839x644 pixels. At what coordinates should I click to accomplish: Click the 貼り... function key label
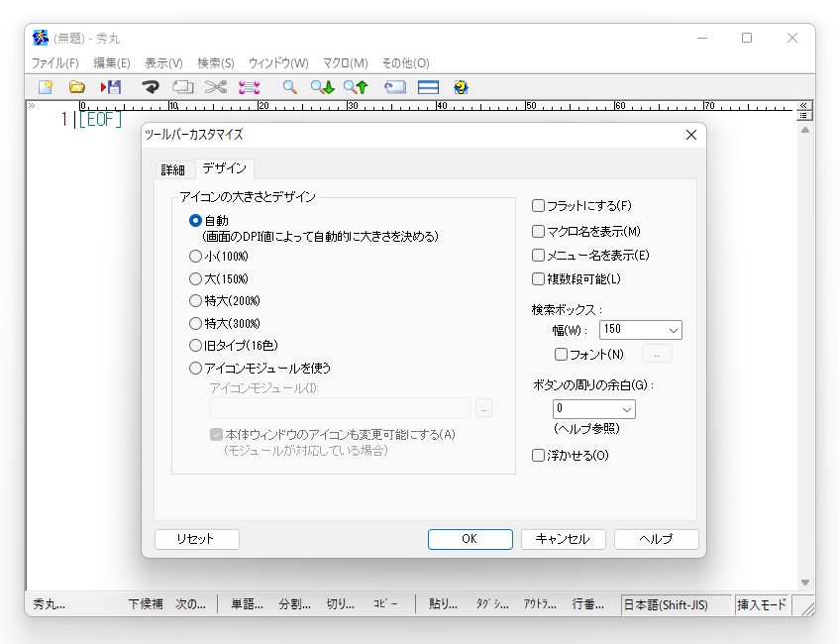tap(443, 604)
